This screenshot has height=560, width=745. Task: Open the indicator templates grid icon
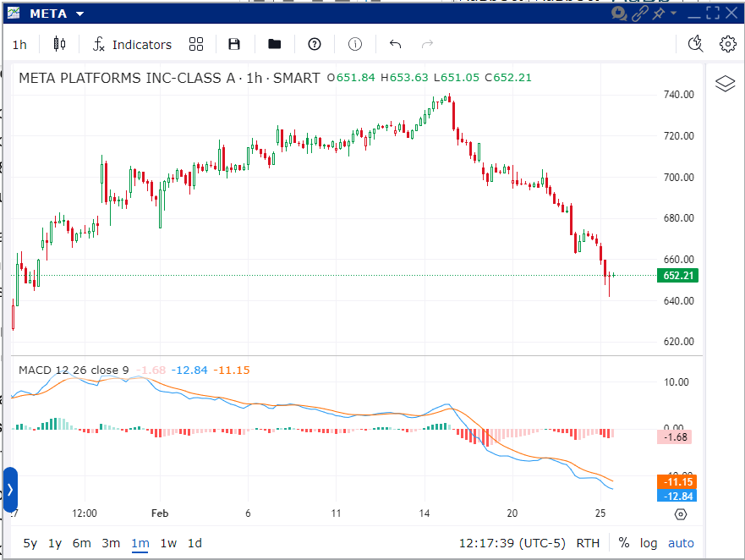195,44
